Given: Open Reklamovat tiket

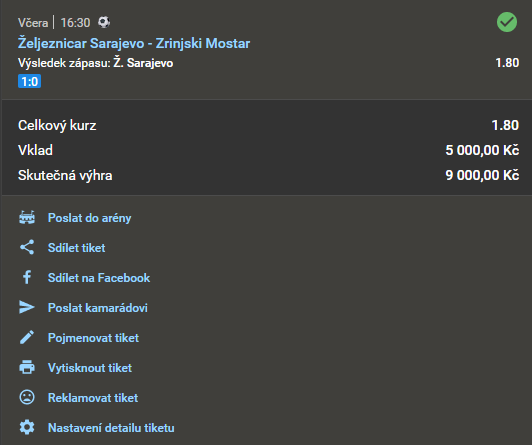Looking at the screenshot, I should (93, 398).
